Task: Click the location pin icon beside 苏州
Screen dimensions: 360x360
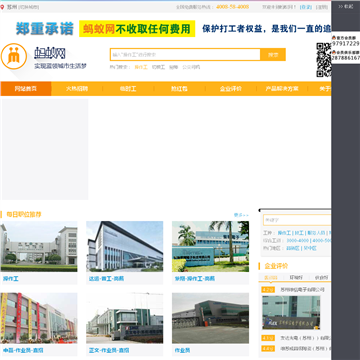Action: pos(2,7)
